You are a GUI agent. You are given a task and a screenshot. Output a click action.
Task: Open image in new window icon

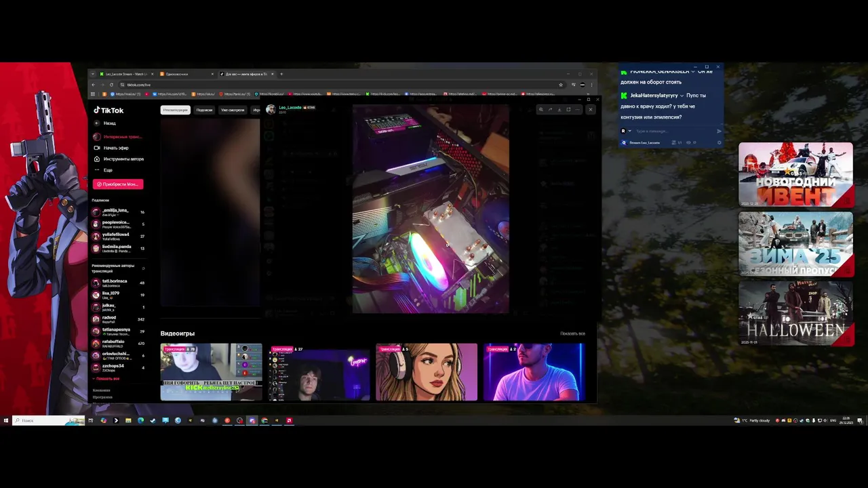(568, 109)
